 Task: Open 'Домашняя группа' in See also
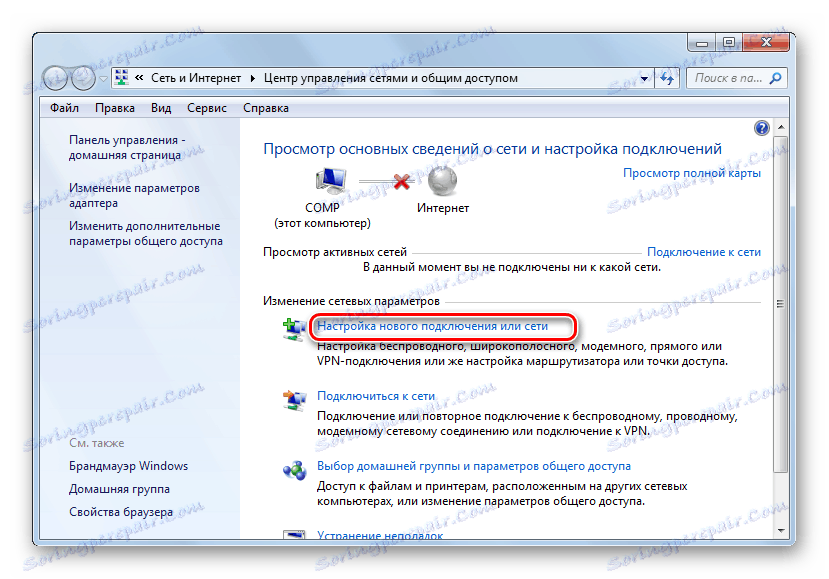tap(119, 489)
